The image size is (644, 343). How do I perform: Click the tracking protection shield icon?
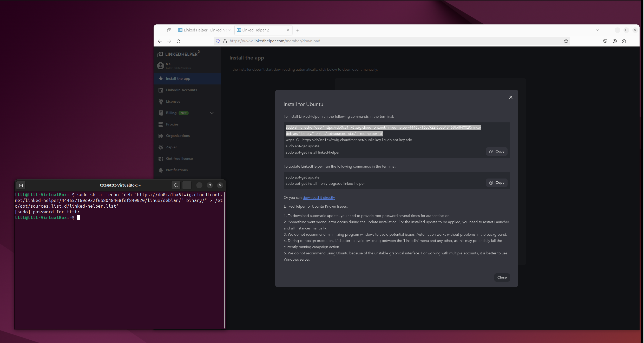[x=218, y=41]
